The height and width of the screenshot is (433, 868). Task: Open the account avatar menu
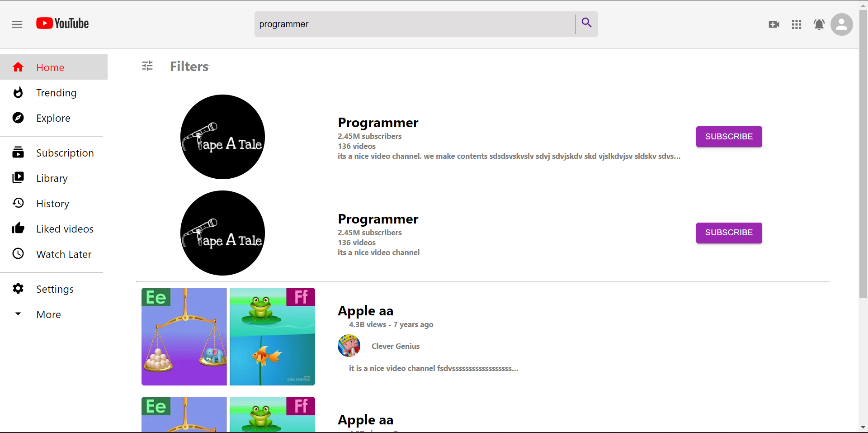coord(842,24)
